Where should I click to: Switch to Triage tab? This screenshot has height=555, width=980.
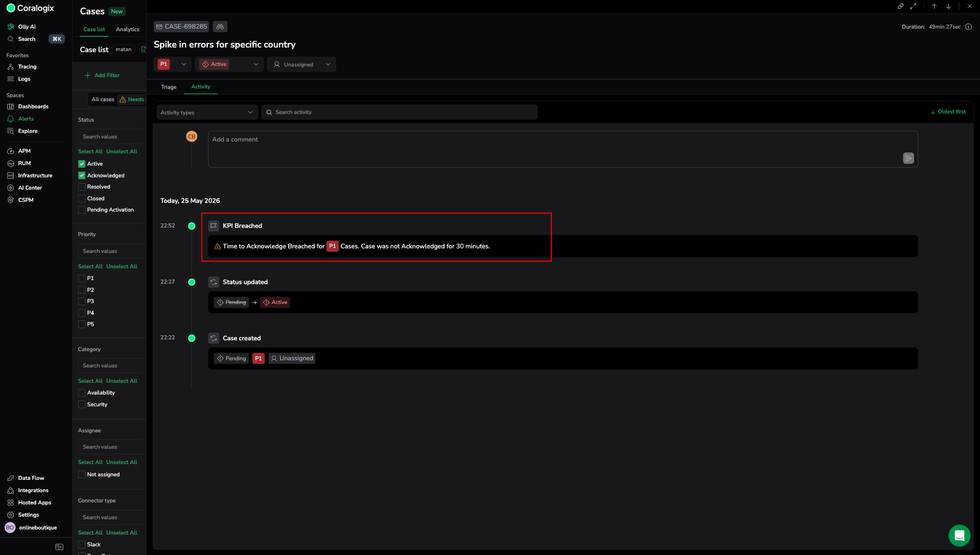pos(169,87)
